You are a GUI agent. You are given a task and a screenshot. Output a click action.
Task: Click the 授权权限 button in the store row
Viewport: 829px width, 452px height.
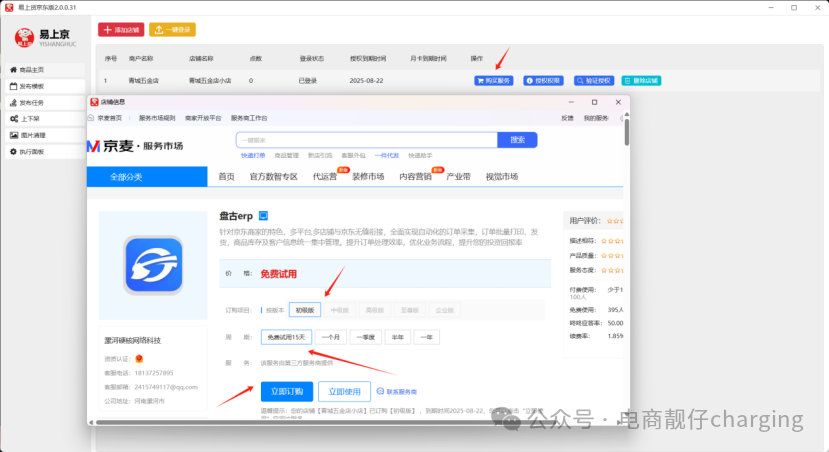coord(544,81)
